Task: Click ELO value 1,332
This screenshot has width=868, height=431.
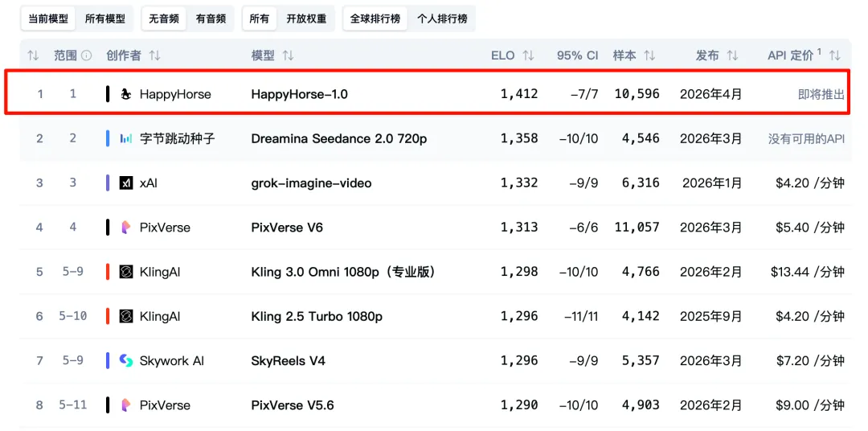Action: tap(519, 183)
